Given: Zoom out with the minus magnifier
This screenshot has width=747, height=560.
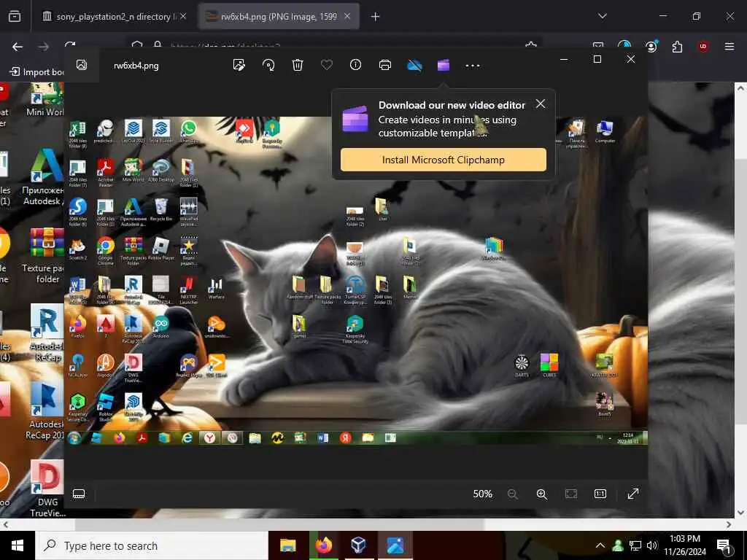Looking at the screenshot, I should pyautogui.click(x=513, y=494).
